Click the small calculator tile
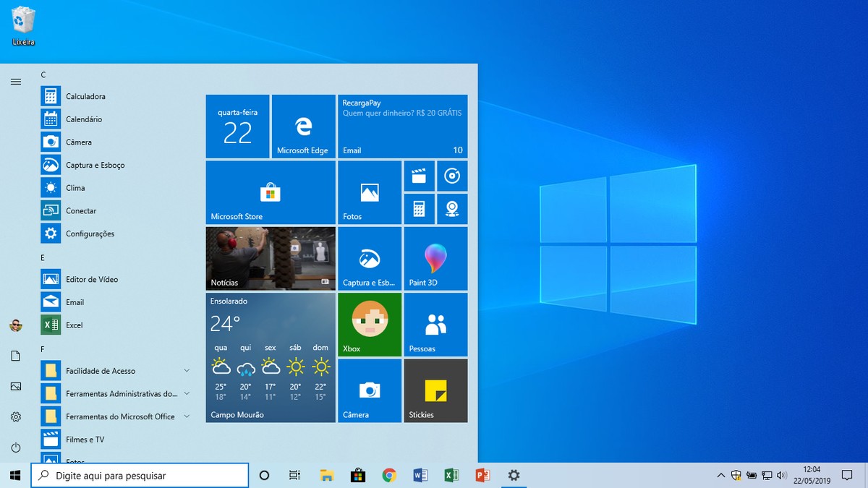 coord(419,209)
